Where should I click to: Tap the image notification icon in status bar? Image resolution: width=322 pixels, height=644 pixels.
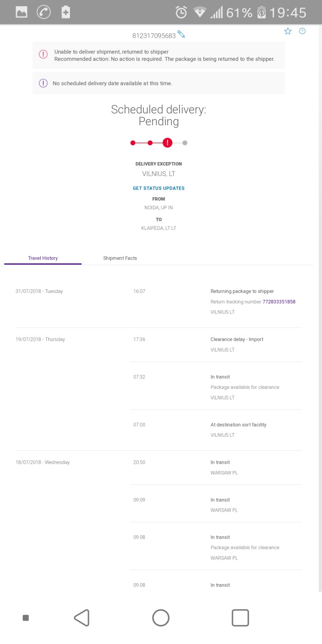tap(21, 12)
